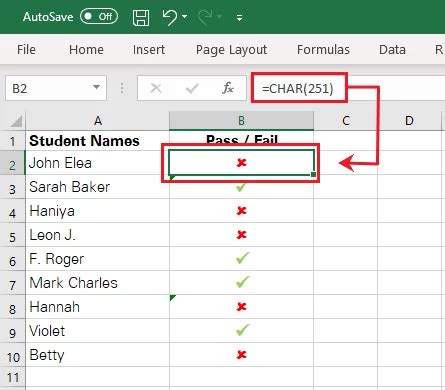Click the Cancel X formula icon
This screenshot has height=390, width=445.
156,88
